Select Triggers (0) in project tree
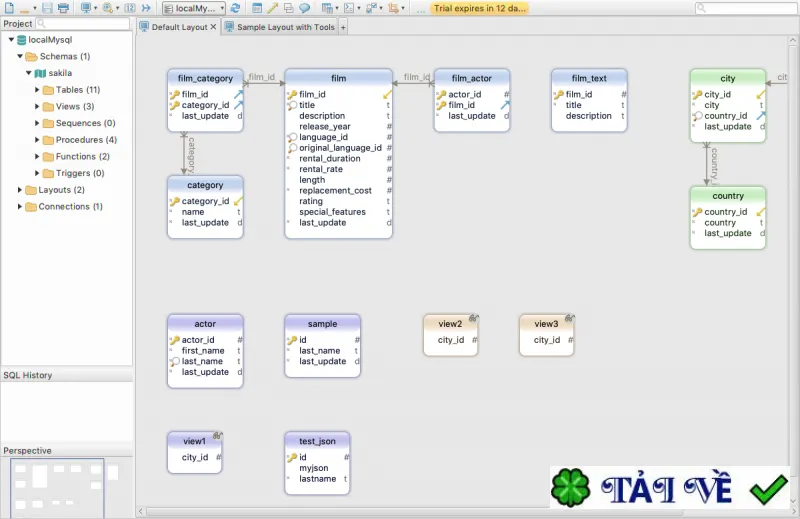This screenshot has width=800, height=519. (80, 173)
